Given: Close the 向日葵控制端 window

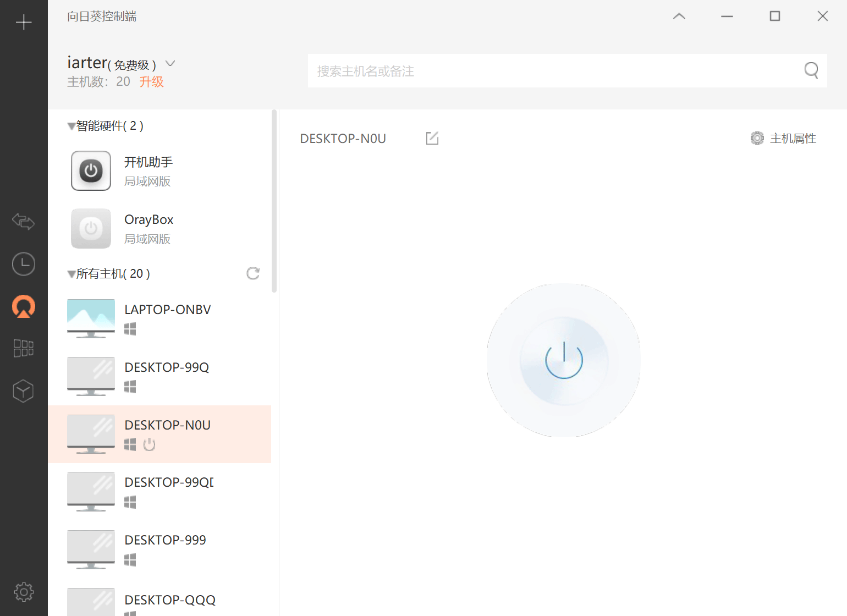Looking at the screenshot, I should click(x=823, y=16).
